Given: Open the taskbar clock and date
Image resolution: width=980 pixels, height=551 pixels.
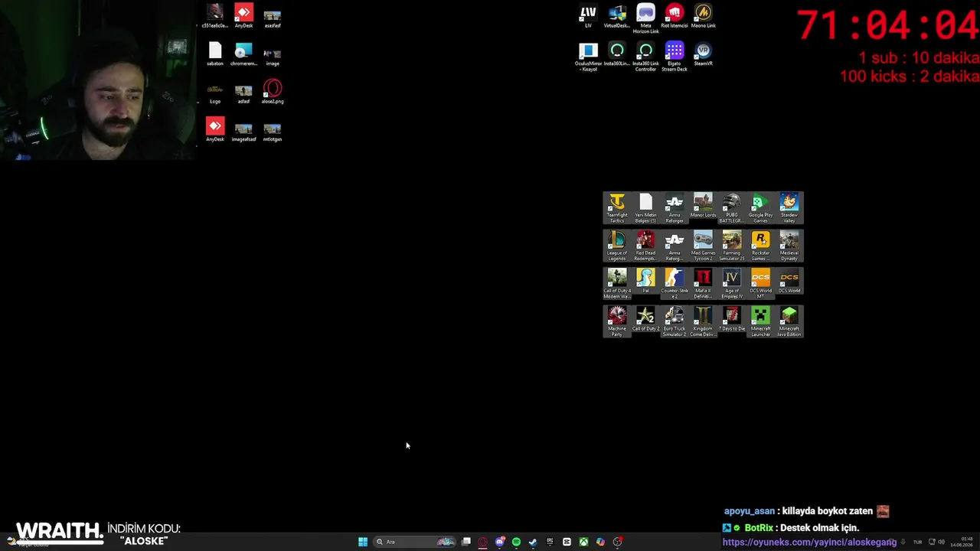Looking at the screenshot, I should [962, 542].
